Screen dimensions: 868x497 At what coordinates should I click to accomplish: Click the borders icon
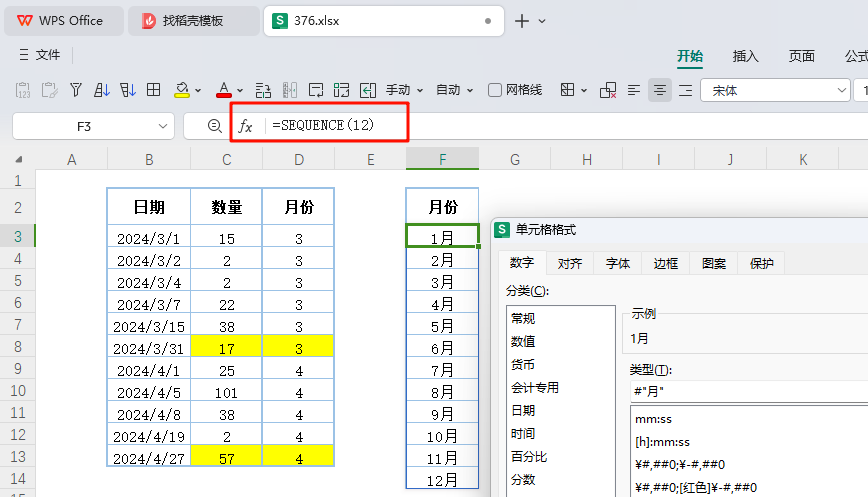tap(567, 90)
